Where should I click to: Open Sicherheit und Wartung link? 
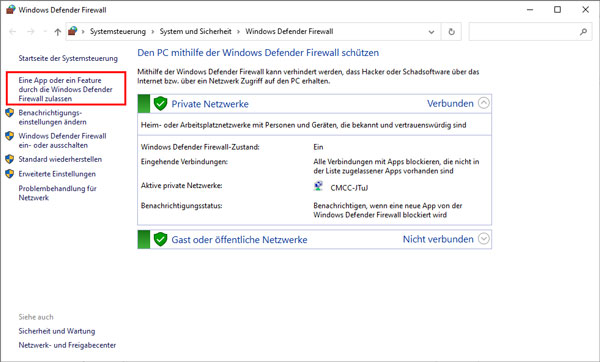click(57, 331)
